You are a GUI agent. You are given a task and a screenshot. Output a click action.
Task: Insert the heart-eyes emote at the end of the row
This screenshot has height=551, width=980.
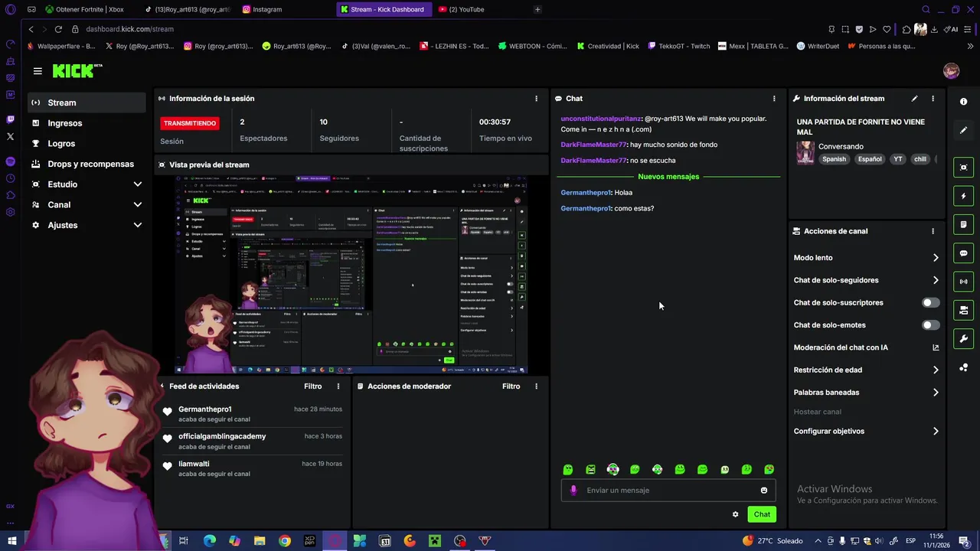tap(769, 470)
